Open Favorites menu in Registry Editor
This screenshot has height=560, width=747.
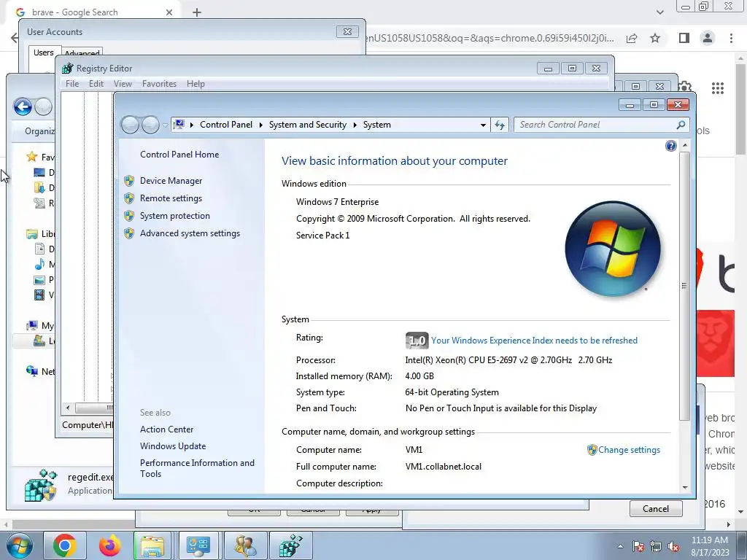click(159, 84)
